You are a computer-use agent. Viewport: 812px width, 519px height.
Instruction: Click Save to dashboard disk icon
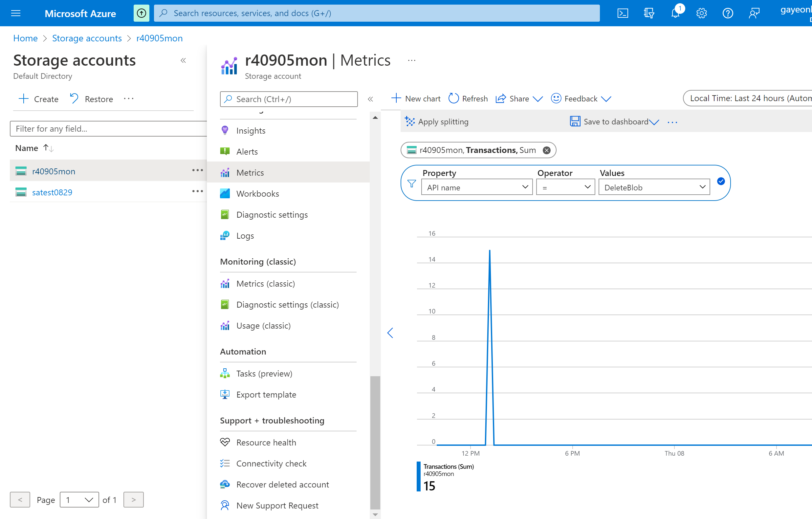point(575,121)
